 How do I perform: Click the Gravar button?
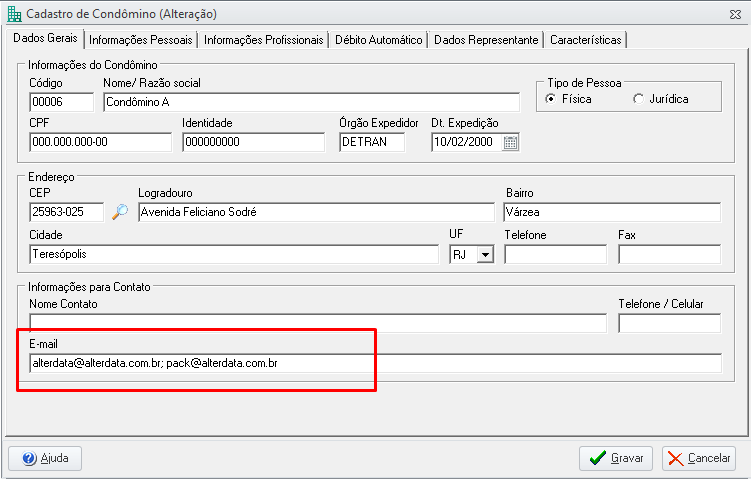click(x=616, y=458)
